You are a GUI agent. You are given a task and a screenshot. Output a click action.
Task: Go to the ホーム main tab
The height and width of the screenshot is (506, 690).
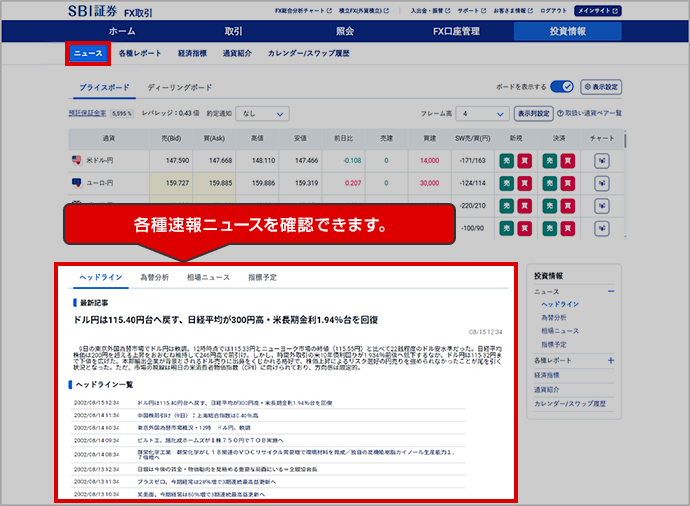point(122,31)
